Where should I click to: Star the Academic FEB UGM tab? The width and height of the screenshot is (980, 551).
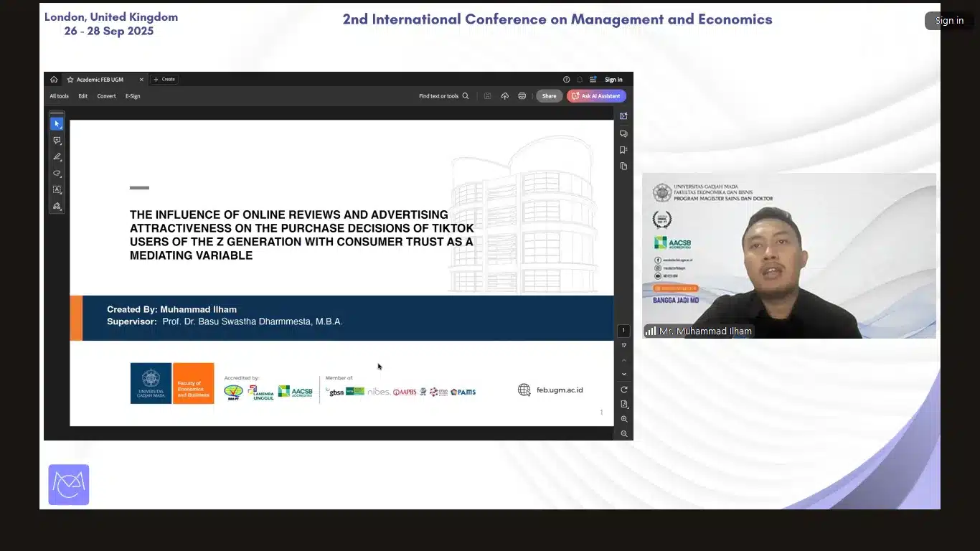(70, 80)
